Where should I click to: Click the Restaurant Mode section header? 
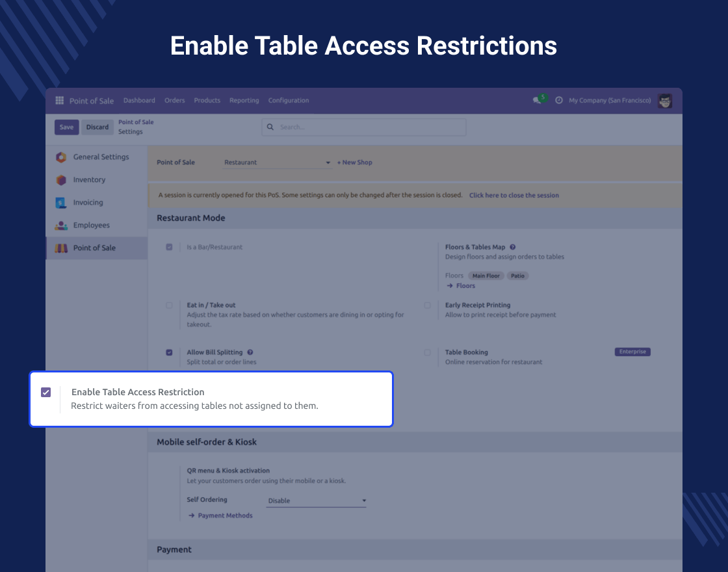[x=191, y=218]
